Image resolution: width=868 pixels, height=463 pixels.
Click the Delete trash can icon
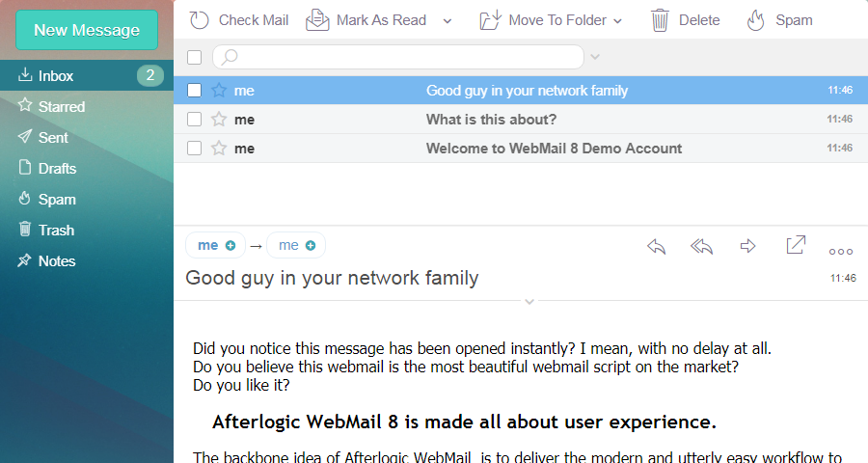(x=672, y=20)
